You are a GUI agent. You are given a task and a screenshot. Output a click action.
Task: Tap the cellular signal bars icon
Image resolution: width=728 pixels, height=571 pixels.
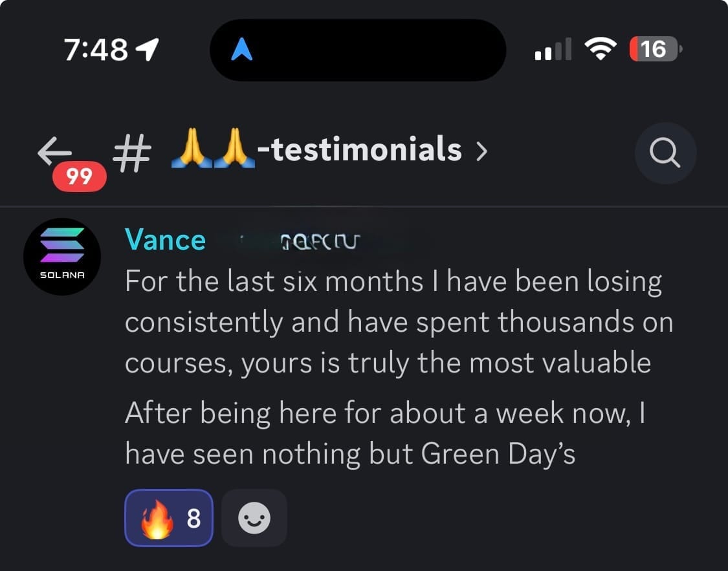[x=553, y=49]
